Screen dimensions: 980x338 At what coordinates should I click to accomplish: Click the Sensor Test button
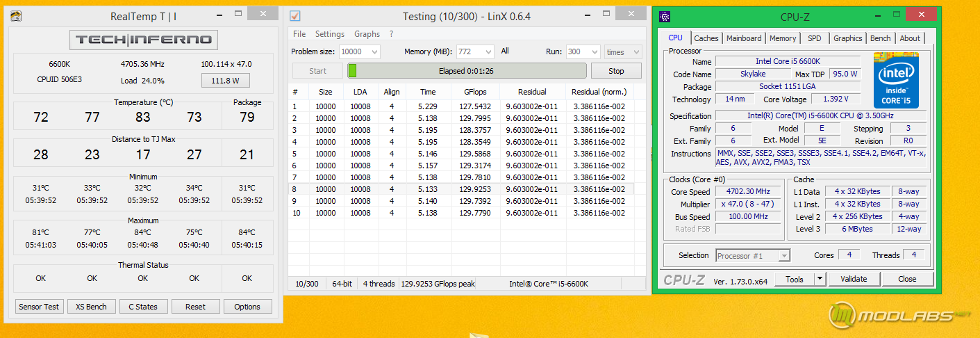pyautogui.click(x=40, y=307)
